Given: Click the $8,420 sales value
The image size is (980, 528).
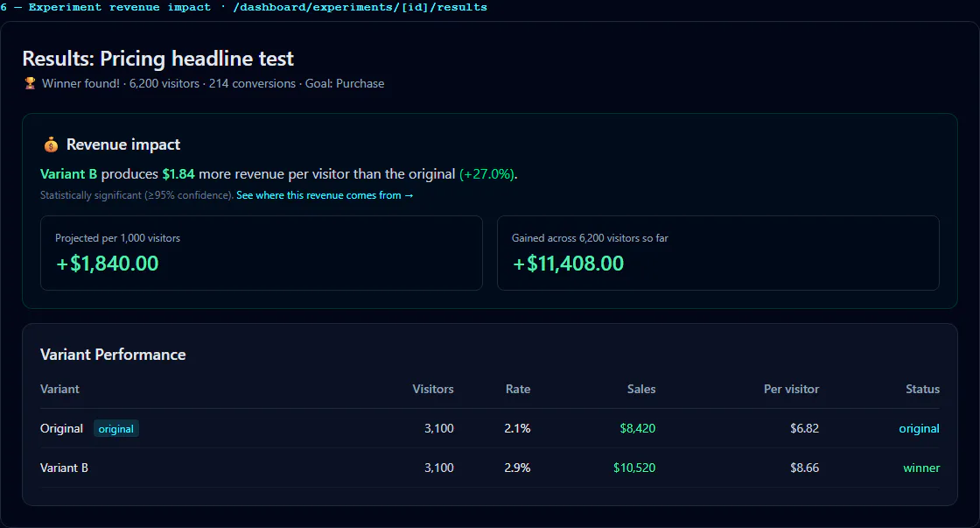Looking at the screenshot, I should pyautogui.click(x=638, y=428).
